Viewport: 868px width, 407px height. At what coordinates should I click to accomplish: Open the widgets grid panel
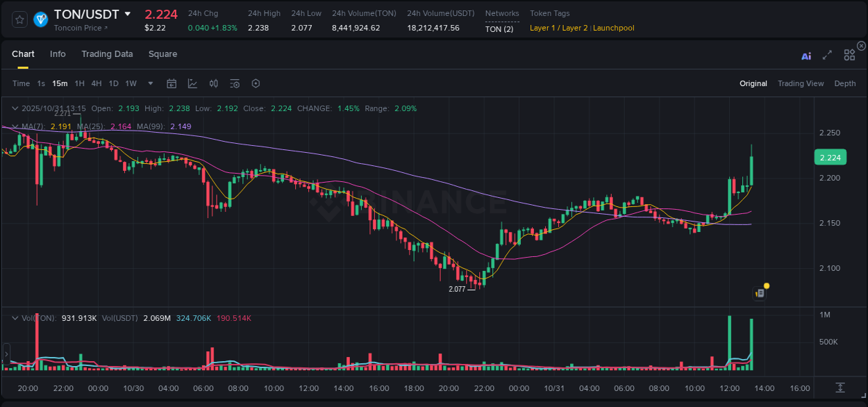[849, 56]
